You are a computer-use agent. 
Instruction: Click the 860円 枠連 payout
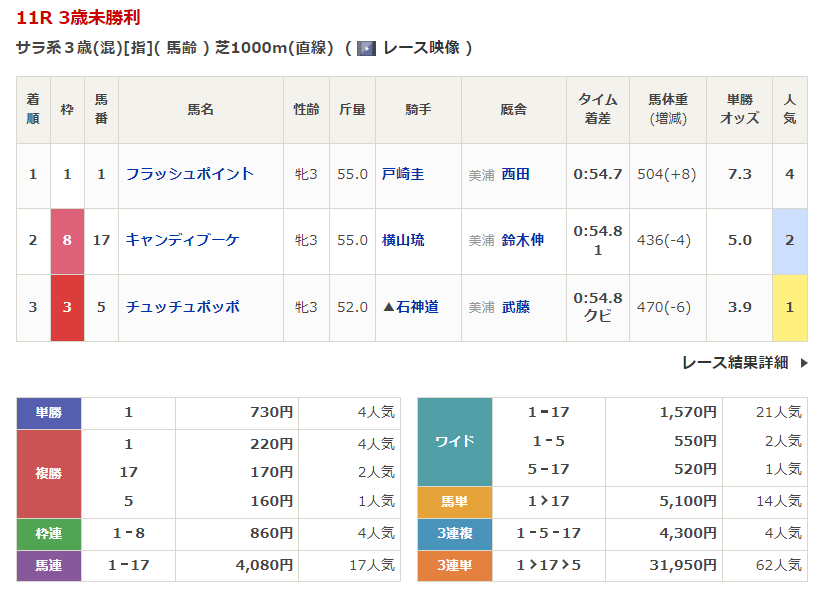point(271,533)
